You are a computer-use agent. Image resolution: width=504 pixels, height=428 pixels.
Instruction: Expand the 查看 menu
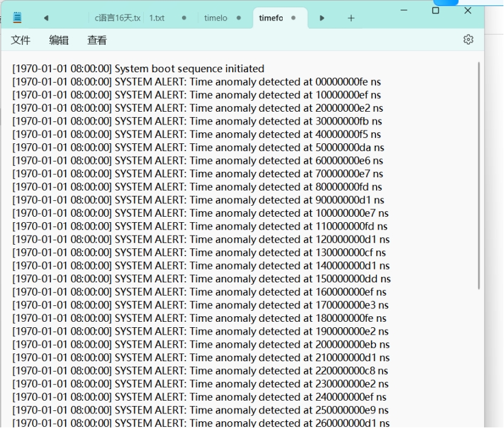click(x=97, y=40)
